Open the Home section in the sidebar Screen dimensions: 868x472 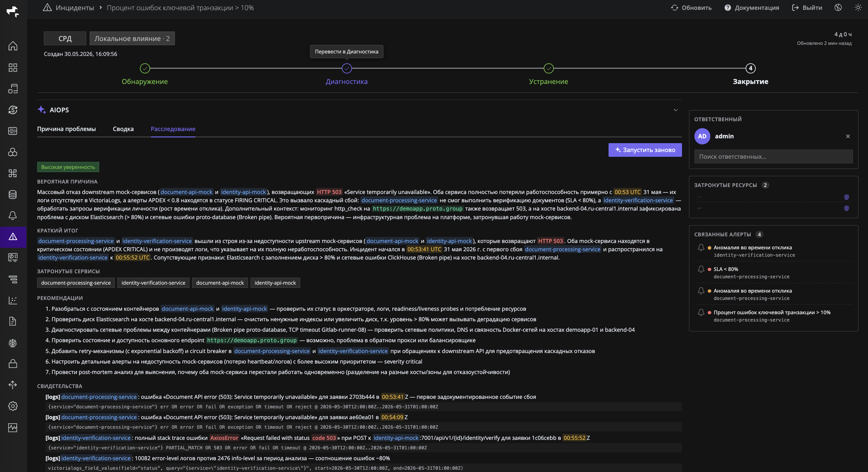click(13, 46)
